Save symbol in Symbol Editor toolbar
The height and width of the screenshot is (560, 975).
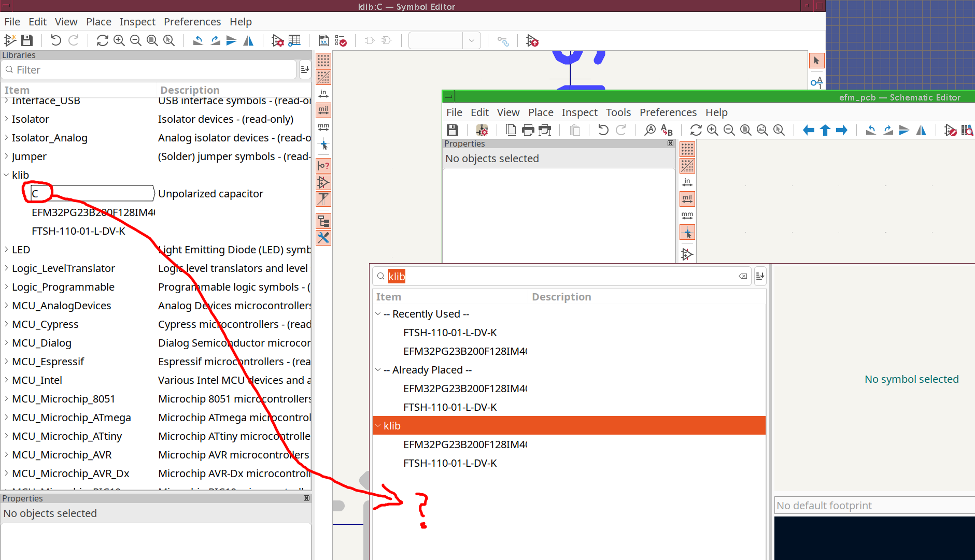coord(27,40)
